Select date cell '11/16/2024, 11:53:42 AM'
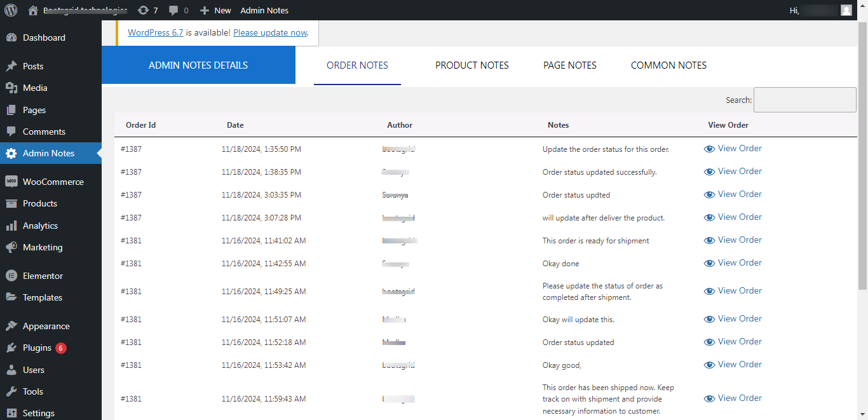The image size is (868, 420). [x=264, y=365]
